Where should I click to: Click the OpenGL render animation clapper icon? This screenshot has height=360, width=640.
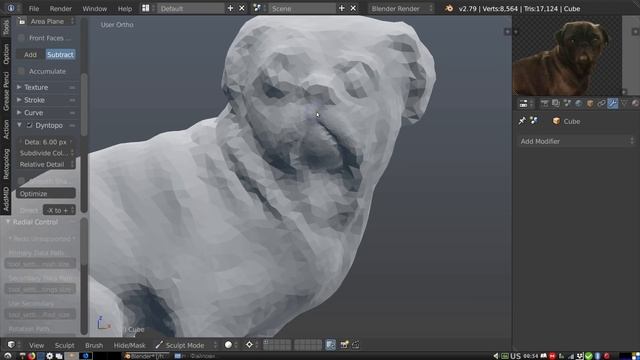[x=356, y=345]
